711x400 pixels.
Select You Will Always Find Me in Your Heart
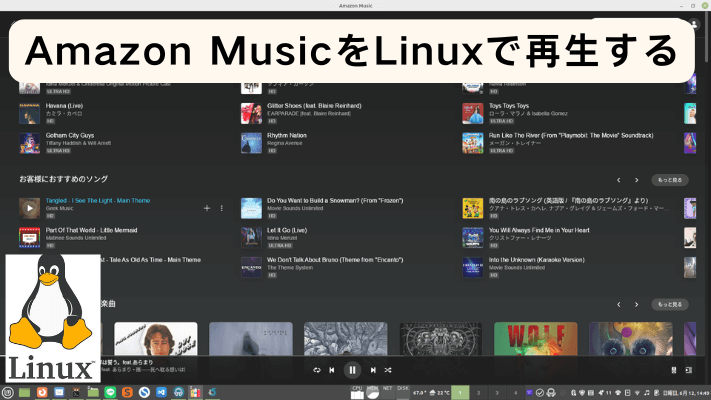[x=539, y=230]
